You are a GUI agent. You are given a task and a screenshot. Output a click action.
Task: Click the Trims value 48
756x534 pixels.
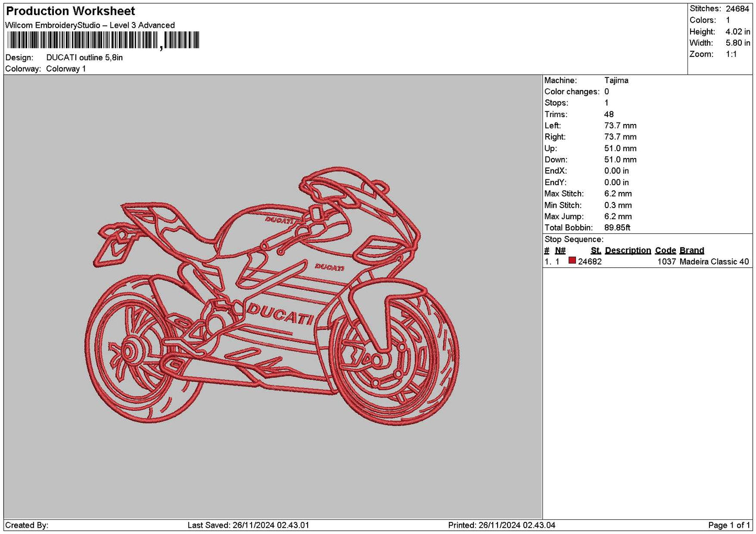tap(609, 115)
